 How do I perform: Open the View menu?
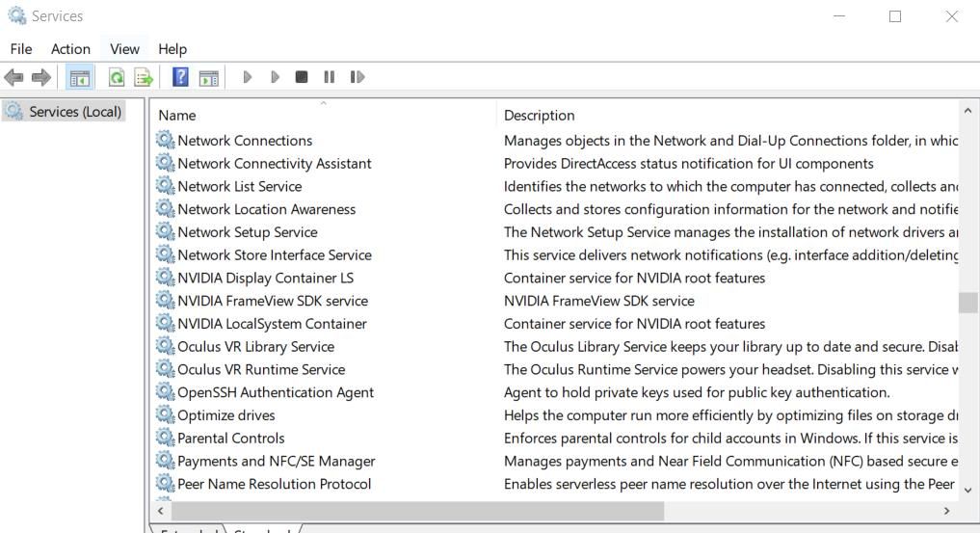[x=124, y=49]
